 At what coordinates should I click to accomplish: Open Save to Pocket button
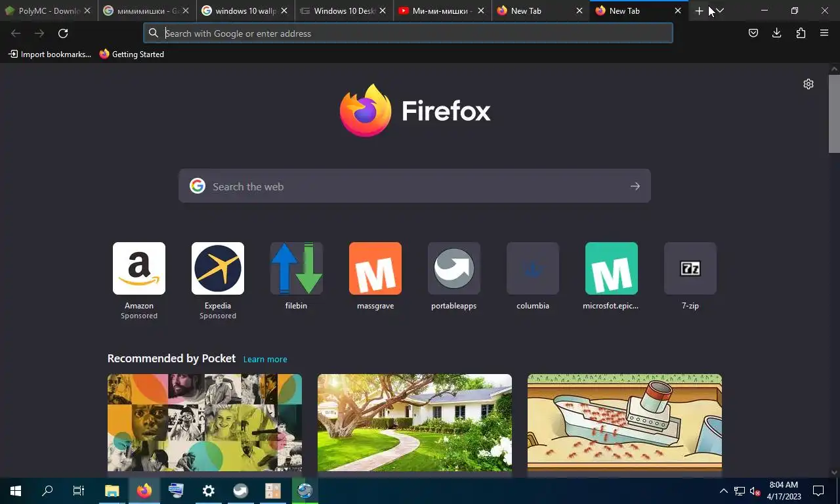tap(753, 33)
